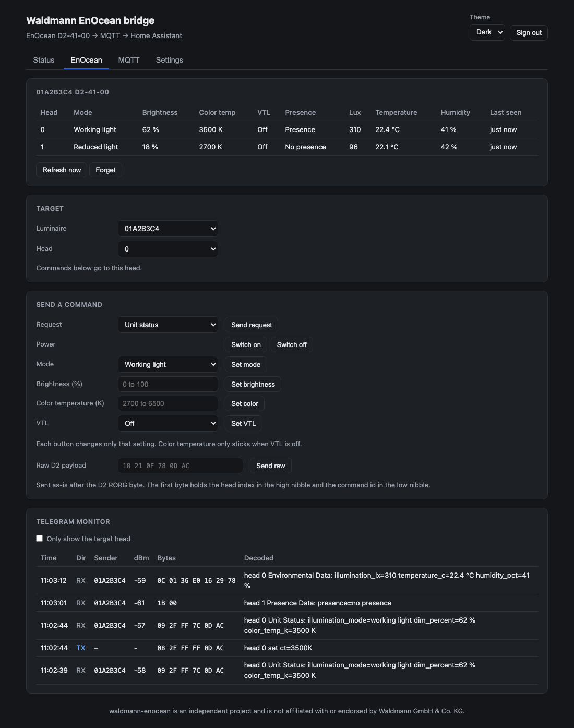The height and width of the screenshot is (728, 574).
Task: Click the TX direction label in telegram monitor
Action: 81,648
